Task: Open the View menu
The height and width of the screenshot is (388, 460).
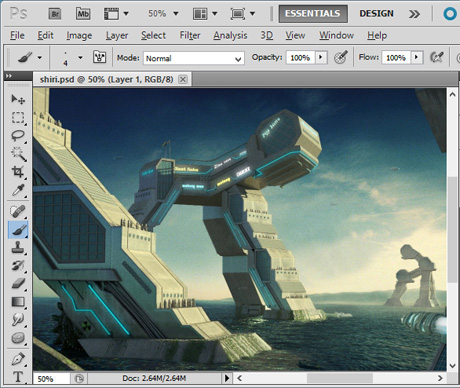Action: click(x=295, y=35)
